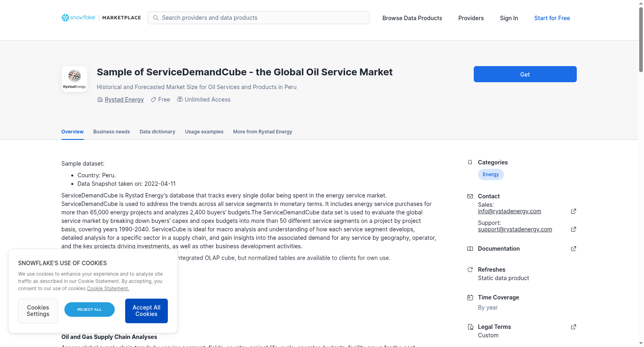The height and width of the screenshot is (347, 644).
Task: Click the bookmark icon next to Categories
Action: point(470,162)
